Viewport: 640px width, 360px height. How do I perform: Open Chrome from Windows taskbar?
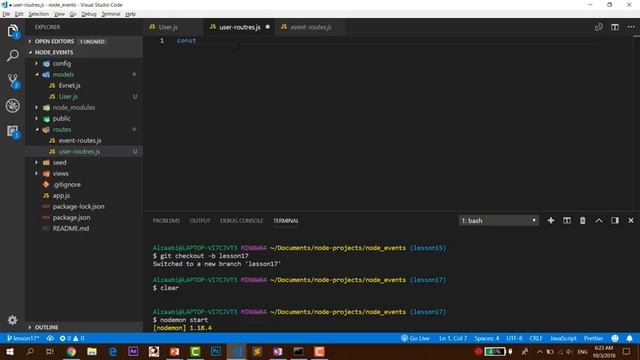pos(71,351)
